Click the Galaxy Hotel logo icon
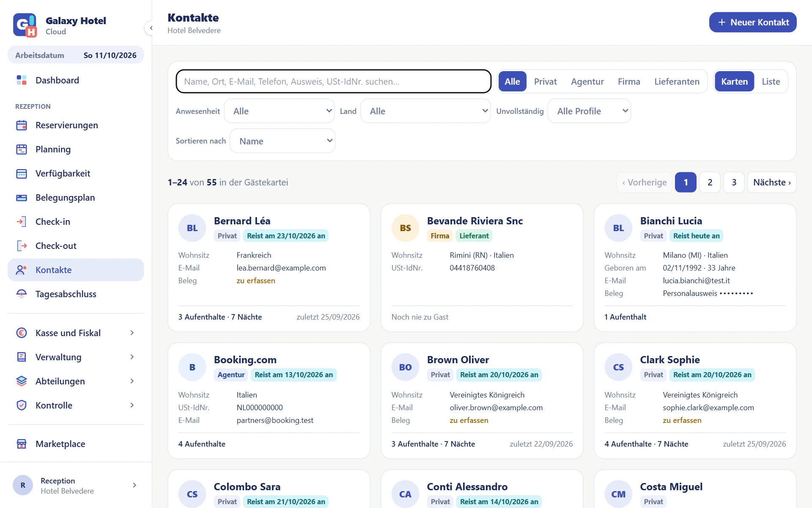 (x=25, y=25)
